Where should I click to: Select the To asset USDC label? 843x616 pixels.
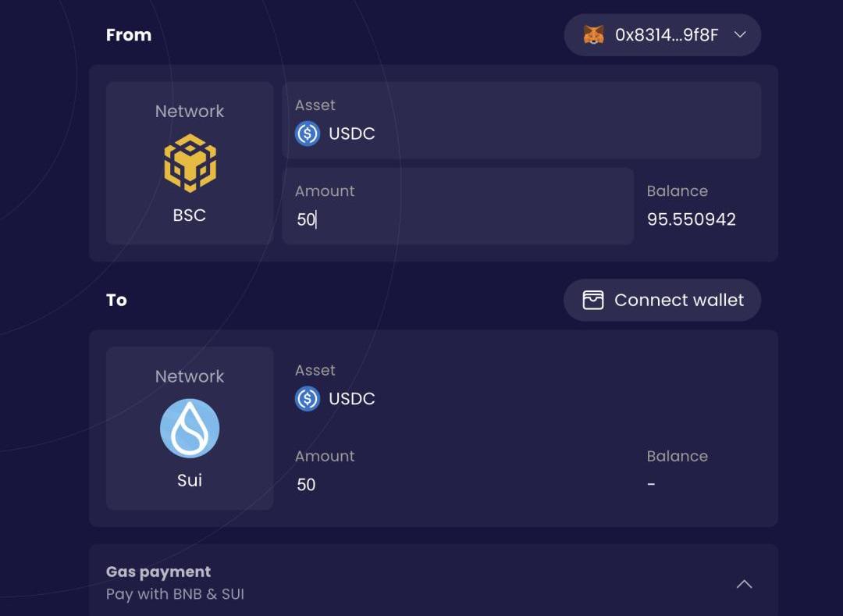point(351,399)
